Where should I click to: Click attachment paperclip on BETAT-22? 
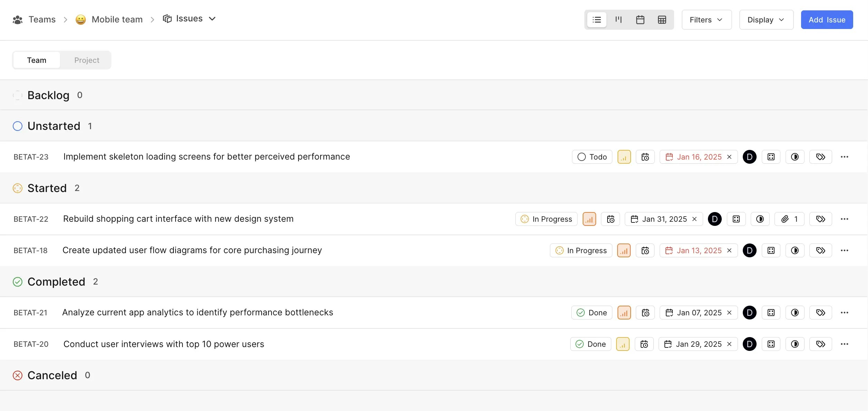pyautogui.click(x=789, y=219)
